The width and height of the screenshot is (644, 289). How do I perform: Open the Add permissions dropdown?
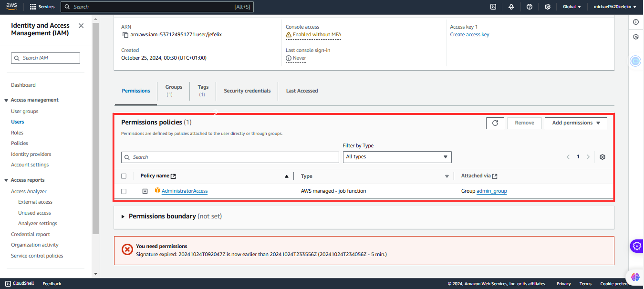tap(576, 123)
